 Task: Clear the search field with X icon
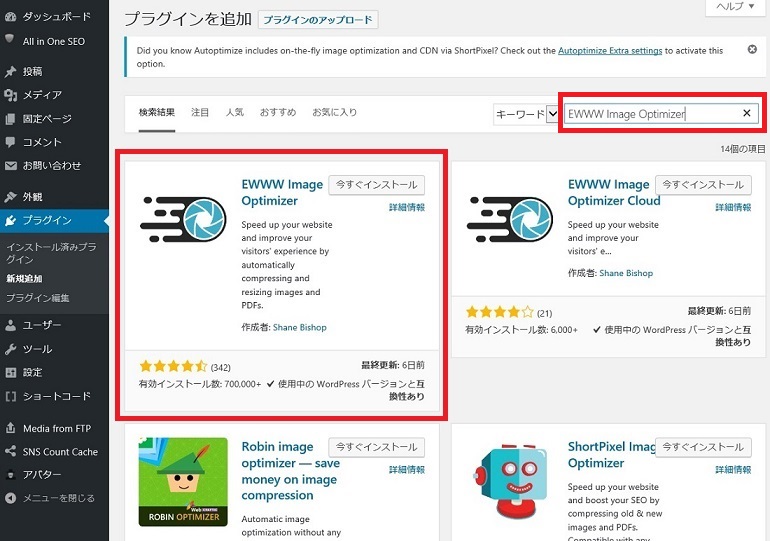pyautogui.click(x=746, y=114)
